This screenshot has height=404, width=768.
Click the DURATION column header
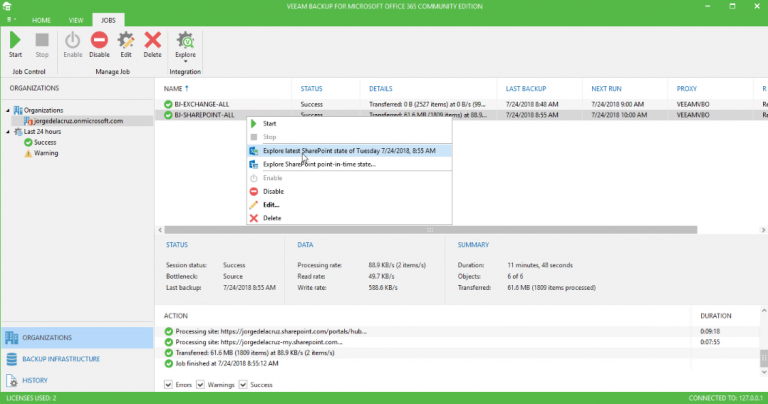(716, 316)
